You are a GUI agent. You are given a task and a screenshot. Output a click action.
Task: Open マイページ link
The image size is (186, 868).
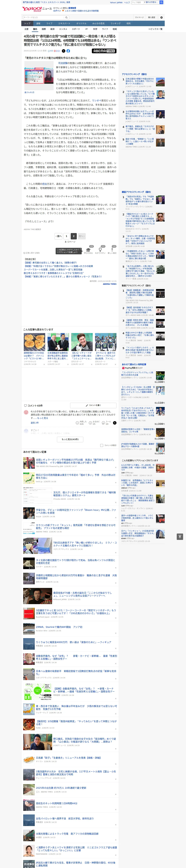[x=139, y=18]
